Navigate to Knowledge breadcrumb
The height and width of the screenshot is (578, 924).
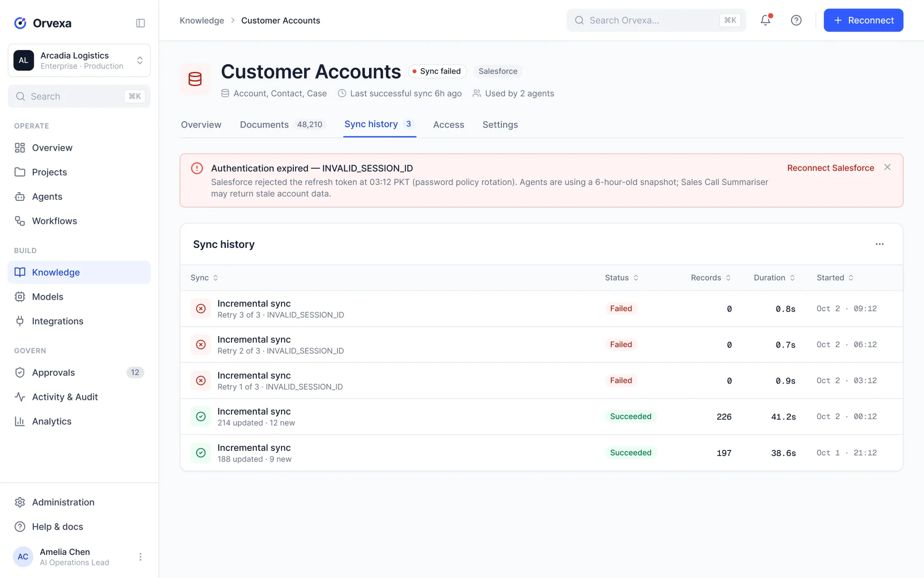[201, 20]
